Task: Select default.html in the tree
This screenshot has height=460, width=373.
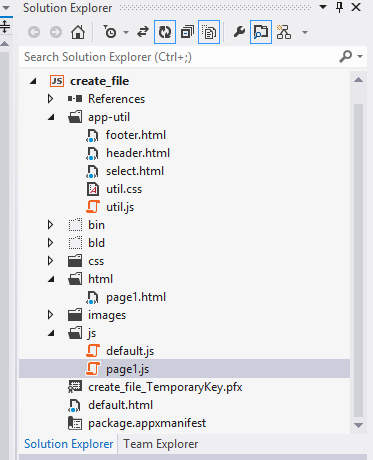Action: tap(120, 405)
